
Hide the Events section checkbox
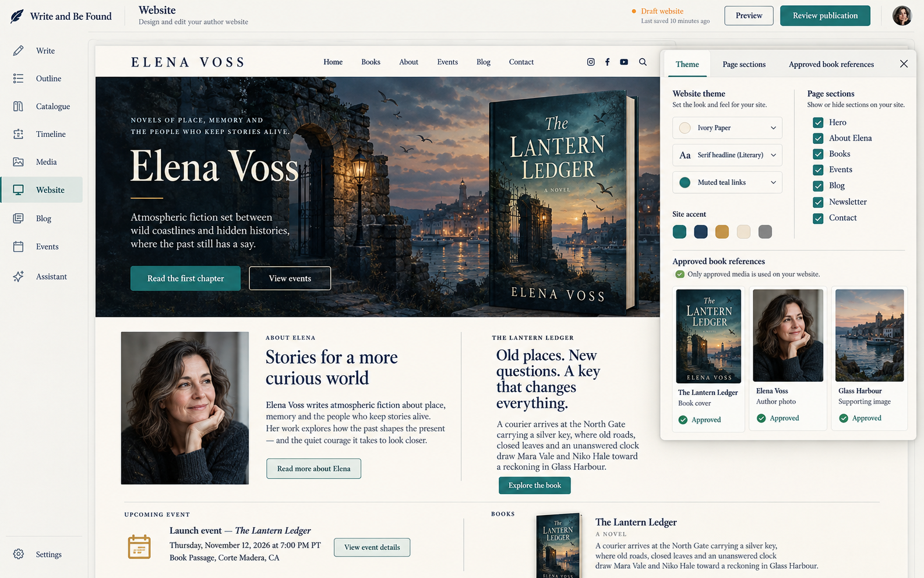point(818,170)
